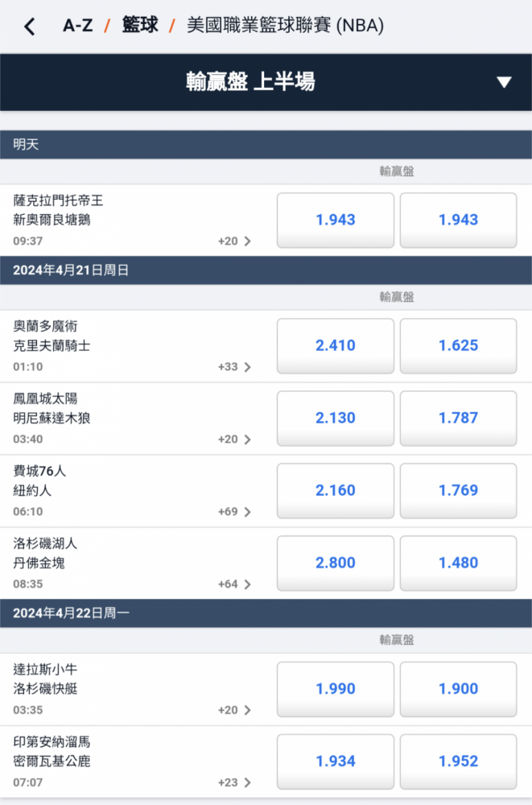
Task: Go to 籃球 breadcrumb
Action: click(x=139, y=26)
